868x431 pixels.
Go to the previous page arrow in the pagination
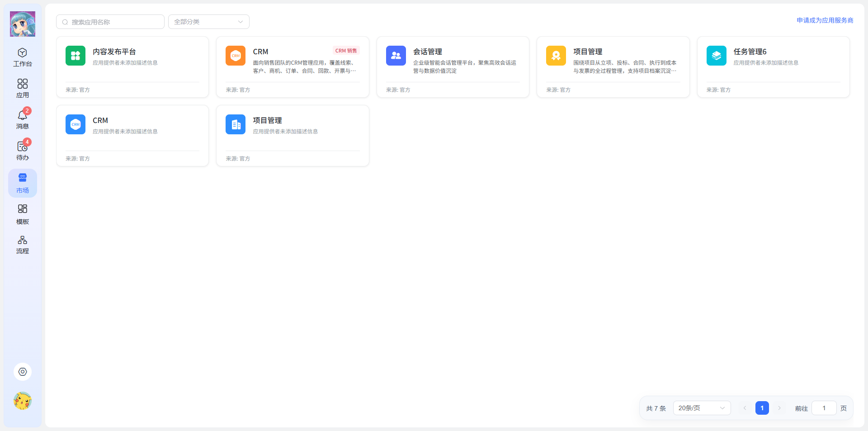(x=745, y=408)
